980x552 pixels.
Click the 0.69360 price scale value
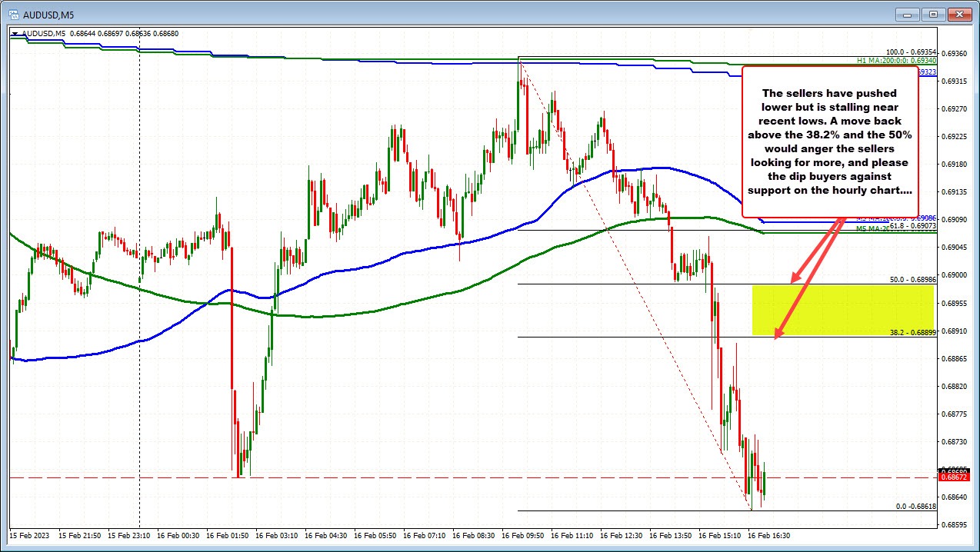click(x=956, y=53)
